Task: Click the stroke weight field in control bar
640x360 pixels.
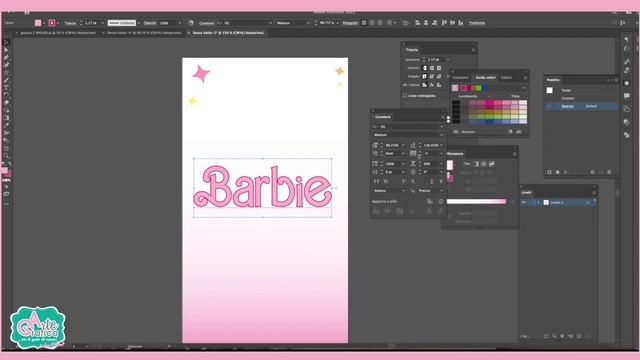Action: click(x=91, y=23)
